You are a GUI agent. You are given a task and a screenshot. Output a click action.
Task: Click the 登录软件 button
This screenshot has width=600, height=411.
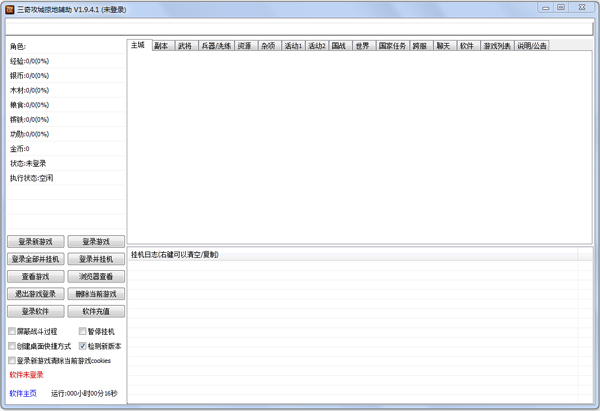pyautogui.click(x=36, y=312)
